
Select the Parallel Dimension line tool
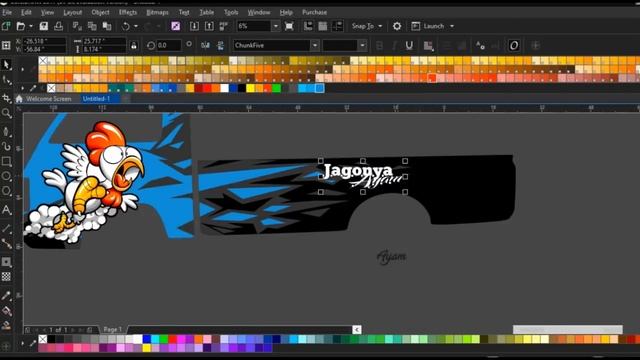click(6, 229)
